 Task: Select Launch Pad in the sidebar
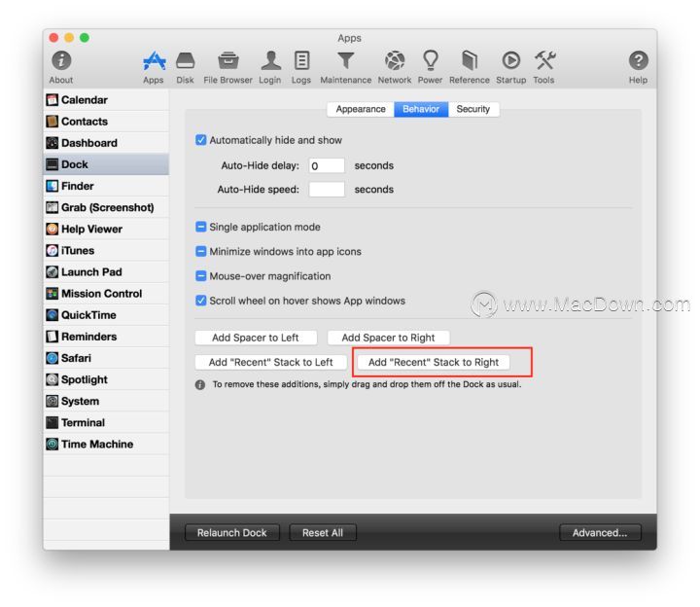click(106, 271)
